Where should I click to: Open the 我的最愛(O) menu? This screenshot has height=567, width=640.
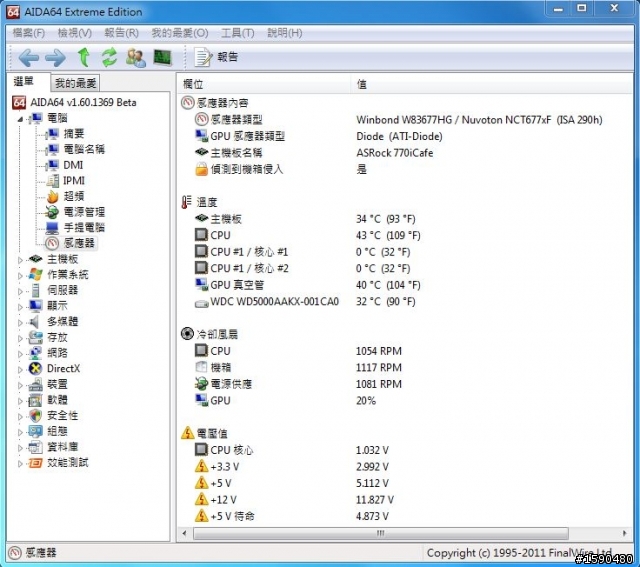(x=180, y=33)
